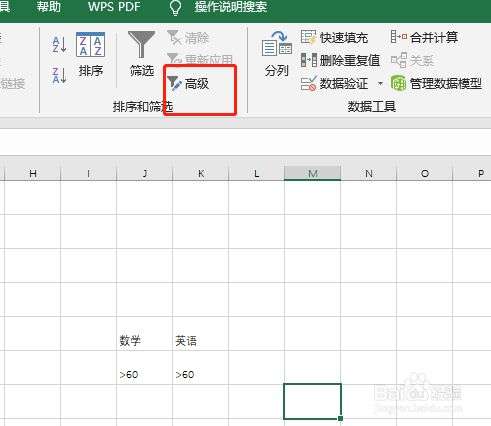Click the 关系 relationships button
This screenshot has height=426, width=491.
click(x=412, y=60)
